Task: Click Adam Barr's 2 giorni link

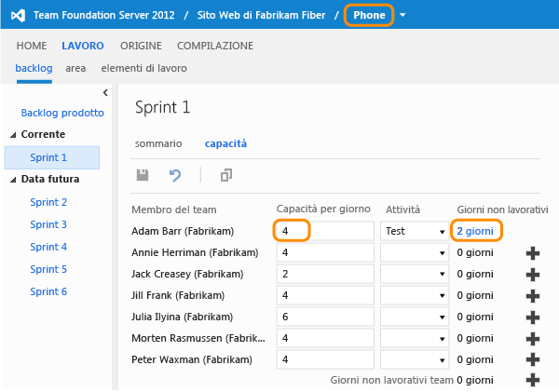Action: click(x=475, y=231)
